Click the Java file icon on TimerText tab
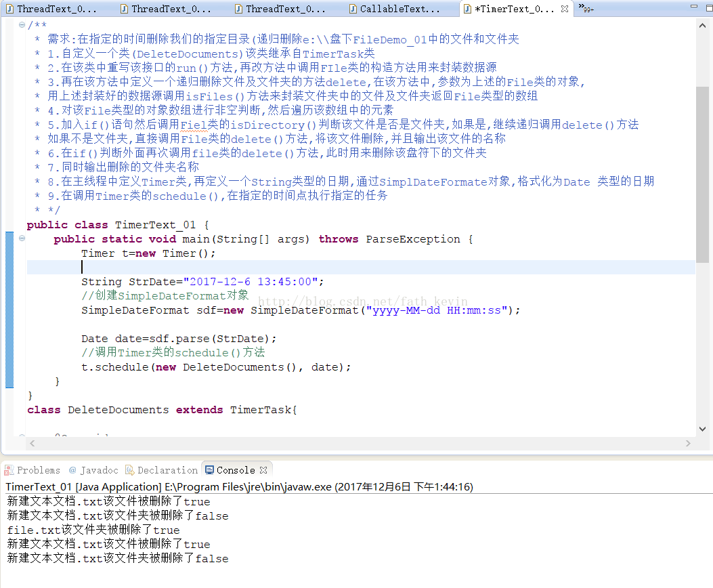Viewport: 713px width, 588px height. point(467,9)
